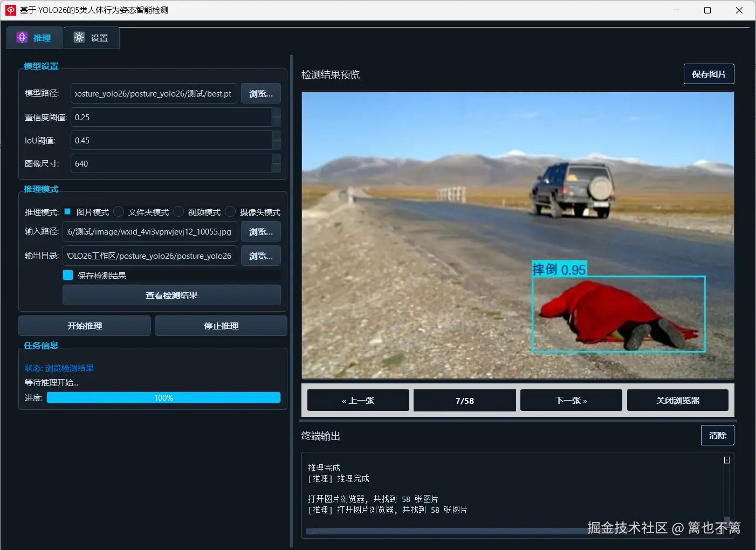Viewport: 756px width, 550px height.
Task: Click terminal output corner square icon
Action: 727,460
